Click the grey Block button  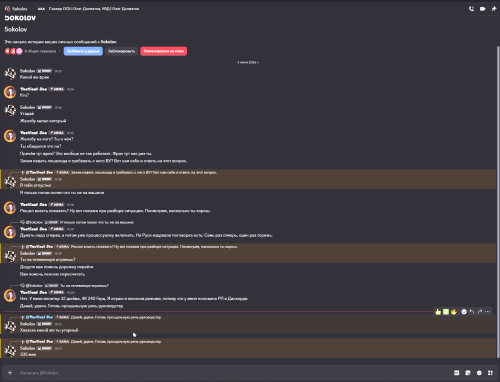(121, 51)
